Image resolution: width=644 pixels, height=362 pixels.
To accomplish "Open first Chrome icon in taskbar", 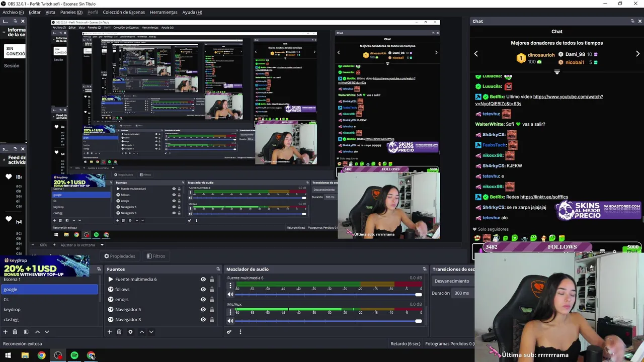I will (41, 355).
